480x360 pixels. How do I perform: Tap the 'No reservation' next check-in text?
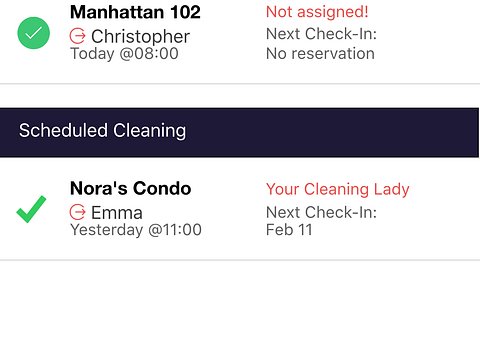click(x=320, y=54)
